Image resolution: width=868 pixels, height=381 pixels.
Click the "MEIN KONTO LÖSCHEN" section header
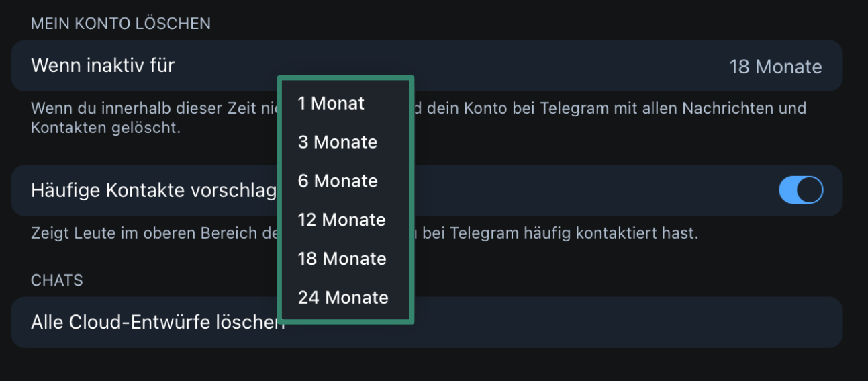pos(121,24)
